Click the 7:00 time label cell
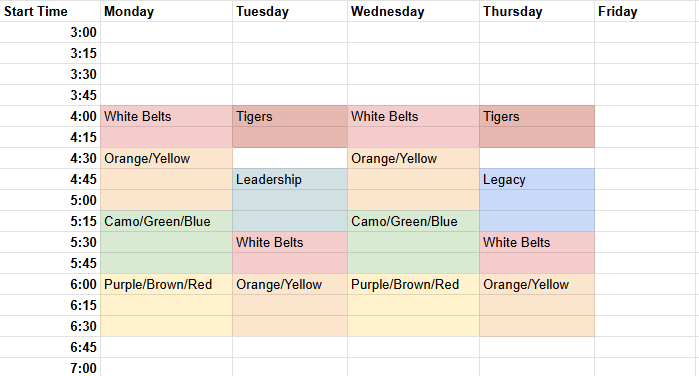This screenshot has width=699, height=376. tap(50, 368)
